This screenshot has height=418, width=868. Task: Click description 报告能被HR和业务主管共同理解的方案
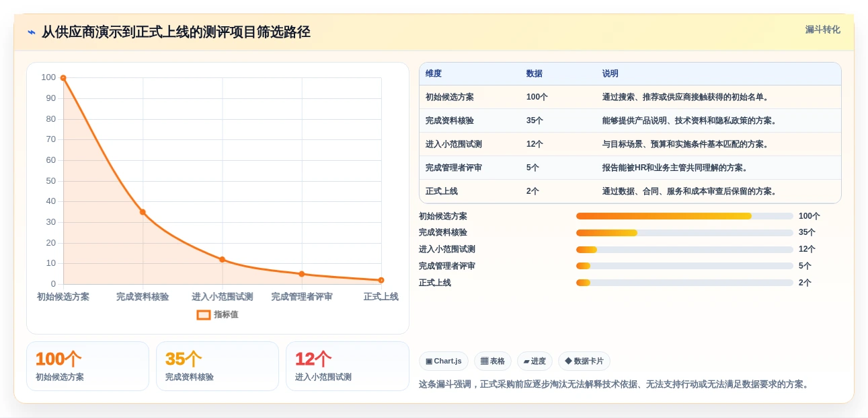[x=676, y=168]
